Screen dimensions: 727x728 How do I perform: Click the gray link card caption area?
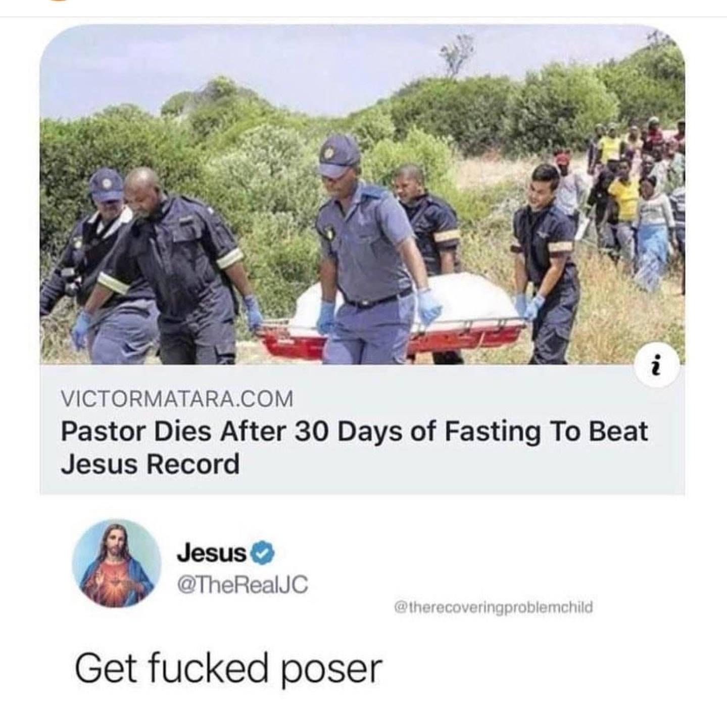[362, 429]
